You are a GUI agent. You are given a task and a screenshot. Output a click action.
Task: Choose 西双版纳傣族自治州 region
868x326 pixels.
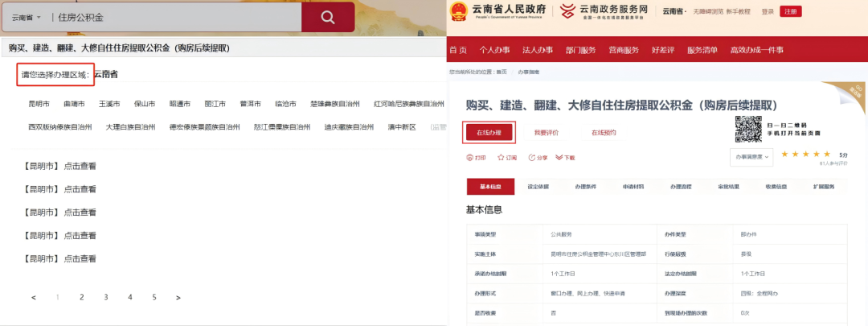click(x=60, y=127)
